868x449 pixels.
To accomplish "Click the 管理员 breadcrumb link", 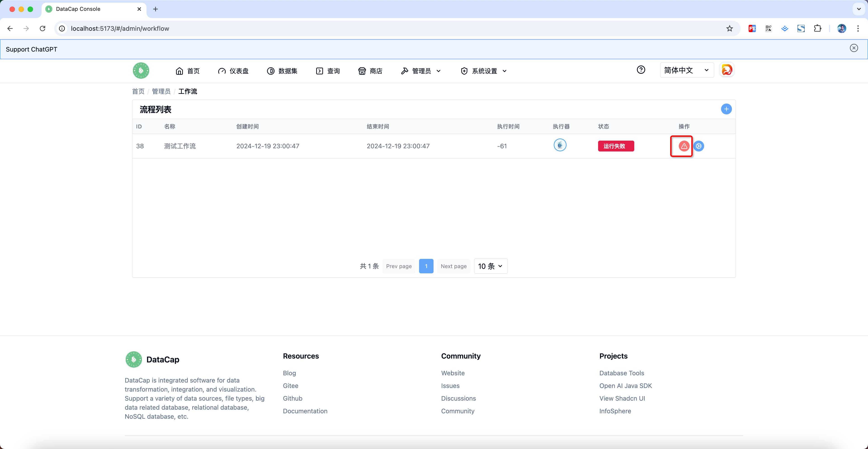I will pyautogui.click(x=161, y=91).
